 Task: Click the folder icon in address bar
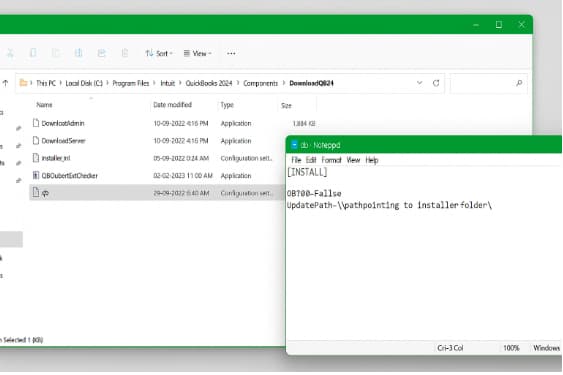23,83
